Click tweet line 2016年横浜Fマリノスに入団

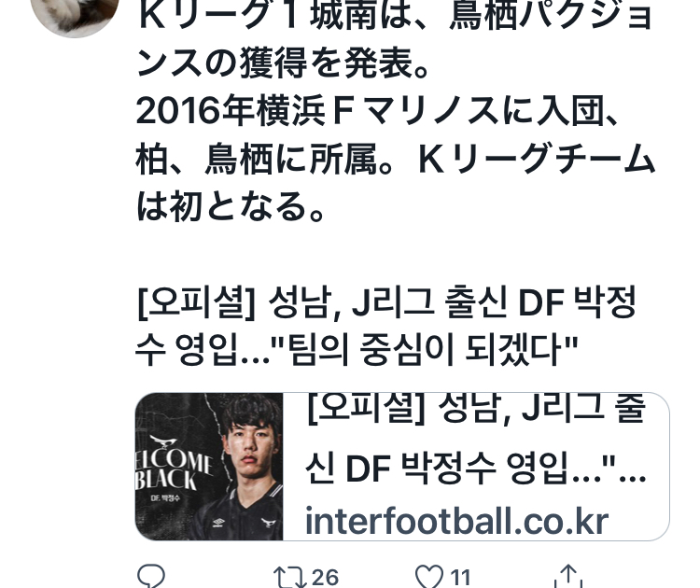(x=378, y=111)
